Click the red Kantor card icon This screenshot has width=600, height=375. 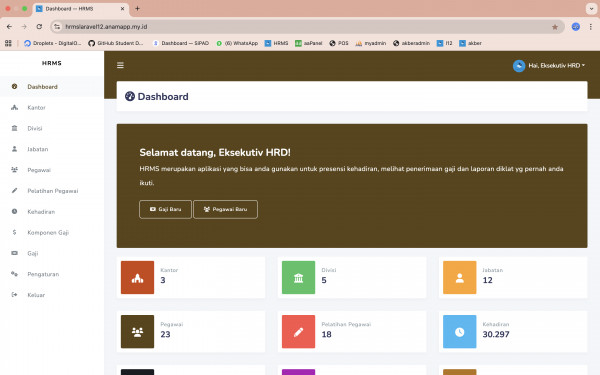pos(137,277)
